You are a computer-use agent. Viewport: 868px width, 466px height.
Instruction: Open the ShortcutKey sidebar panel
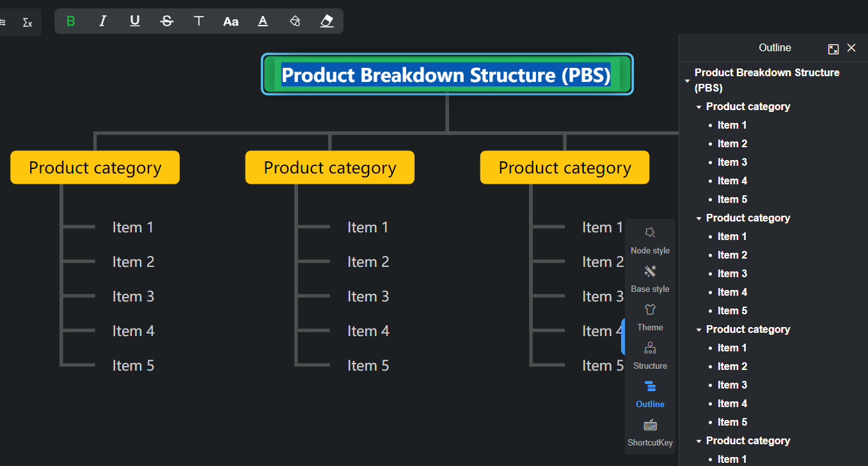pos(650,431)
